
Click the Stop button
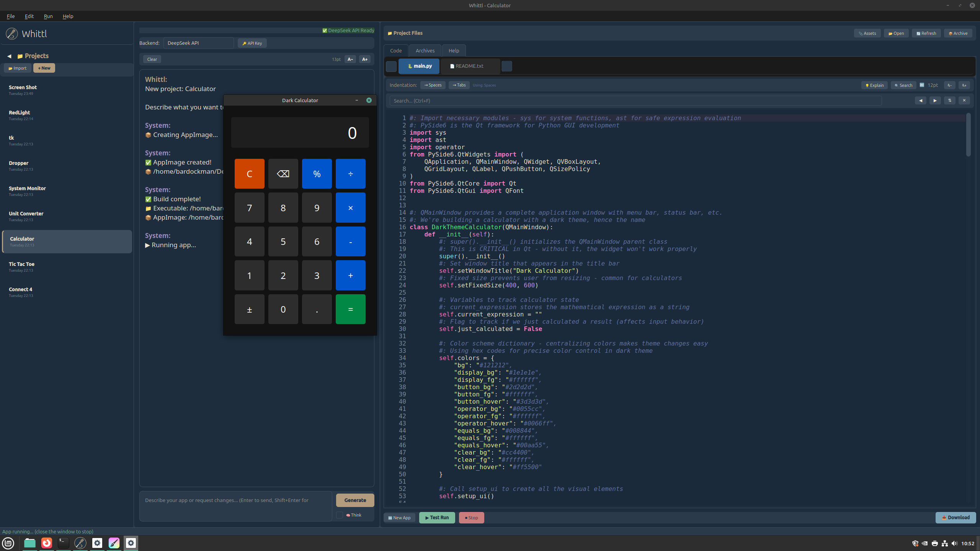click(471, 518)
